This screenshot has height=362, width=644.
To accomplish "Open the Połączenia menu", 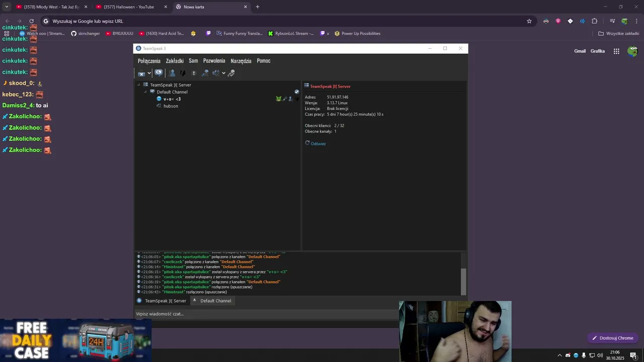I will [x=149, y=61].
